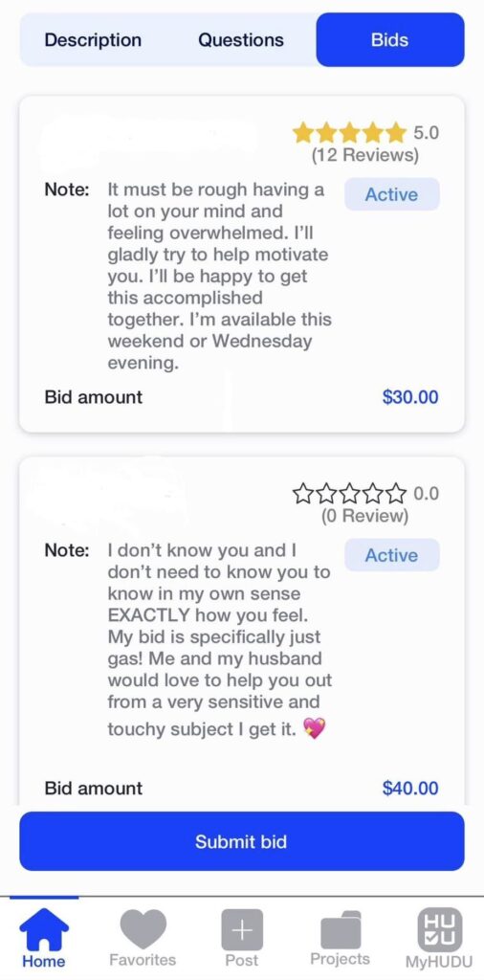
Task: Open the Projects folder icon
Action: point(341,930)
